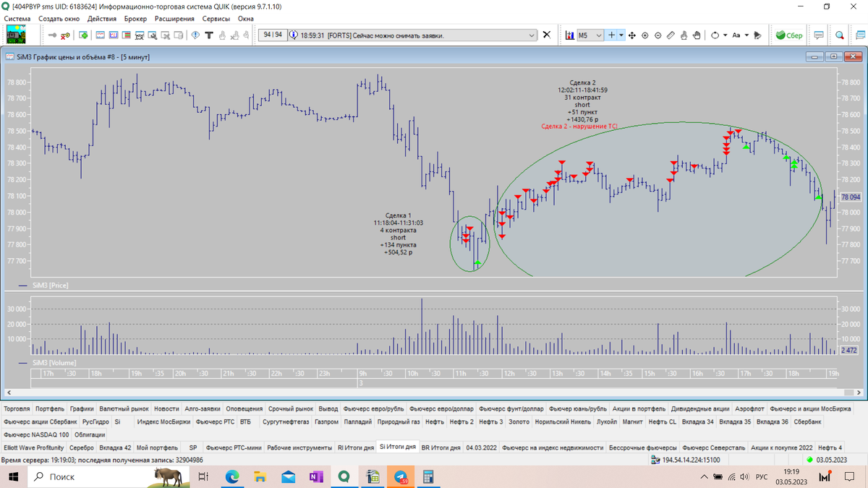Open the Действия menu
This screenshot has width=868, height=488.
click(101, 18)
